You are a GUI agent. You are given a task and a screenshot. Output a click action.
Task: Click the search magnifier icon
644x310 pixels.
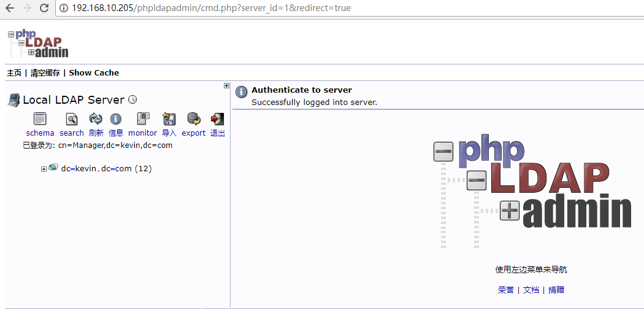click(72, 119)
